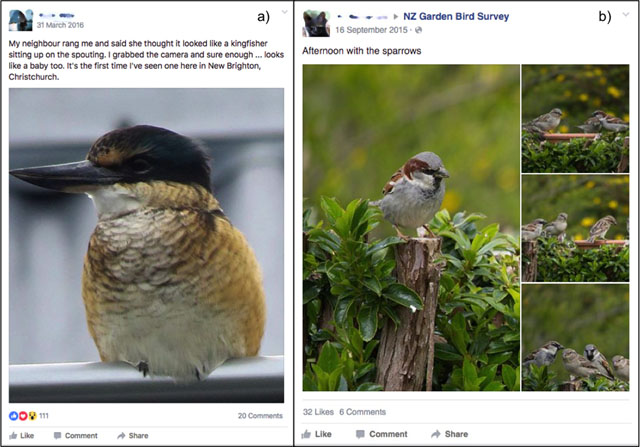Open the main sparrow on stump photo

tap(411, 227)
